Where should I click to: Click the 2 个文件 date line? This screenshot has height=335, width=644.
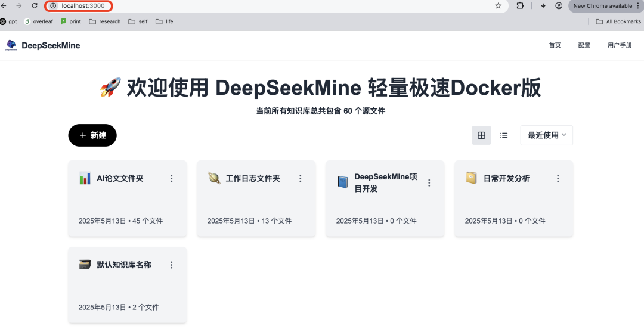point(119,307)
